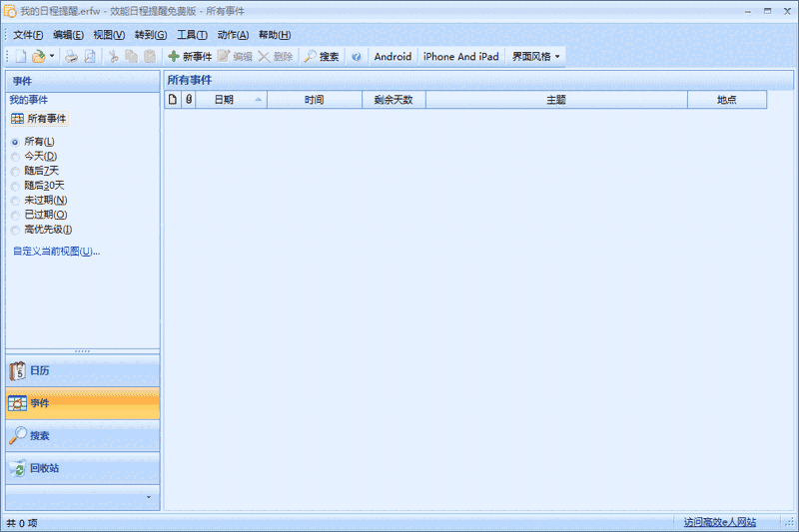799x532 pixels.
Task: Click the 我的事件 heading in the sidebar
Action: click(29, 100)
